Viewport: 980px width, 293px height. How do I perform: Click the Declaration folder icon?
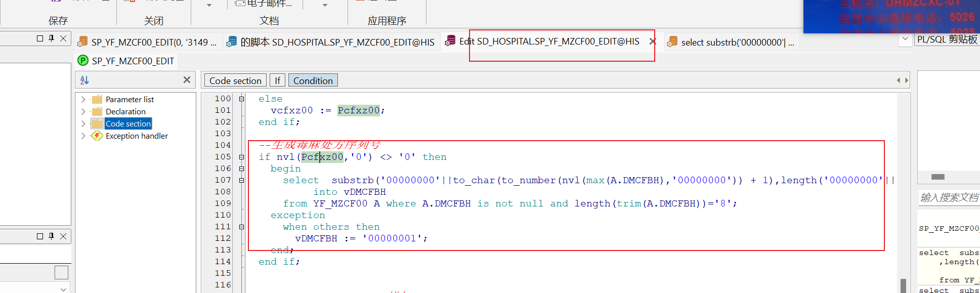[x=97, y=111]
